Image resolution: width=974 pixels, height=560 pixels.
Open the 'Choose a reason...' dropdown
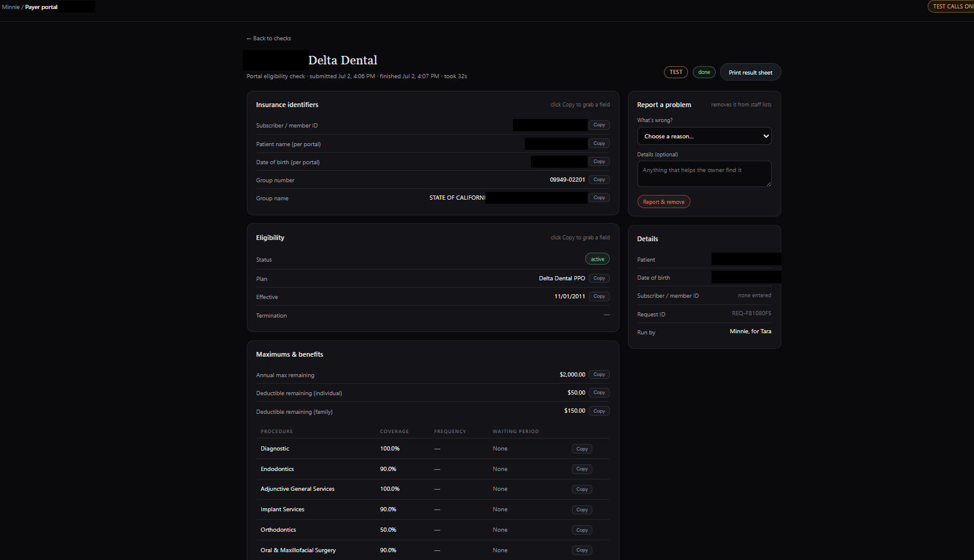click(x=704, y=136)
